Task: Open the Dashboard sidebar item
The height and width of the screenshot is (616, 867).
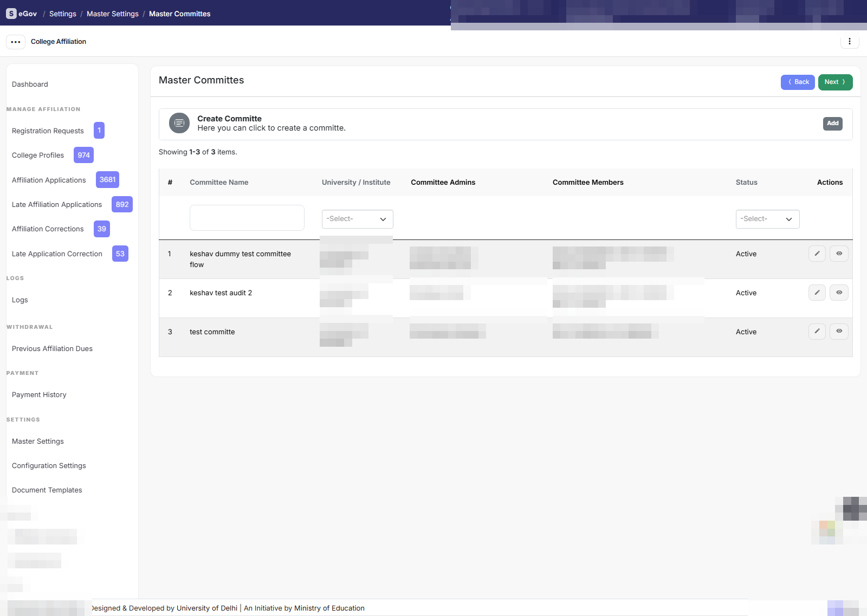Action: tap(30, 85)
